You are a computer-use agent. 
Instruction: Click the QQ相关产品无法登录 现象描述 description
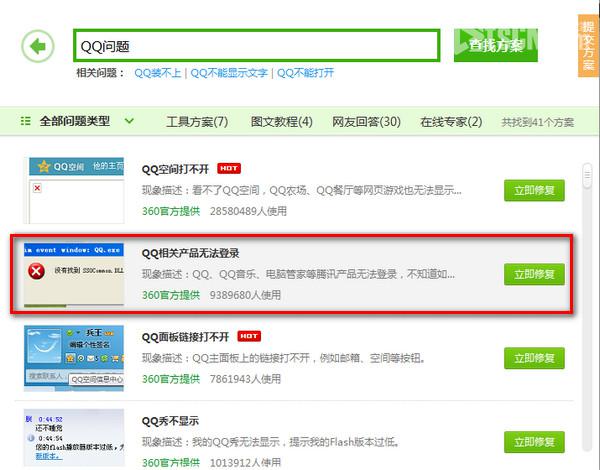tap(298, 274)
